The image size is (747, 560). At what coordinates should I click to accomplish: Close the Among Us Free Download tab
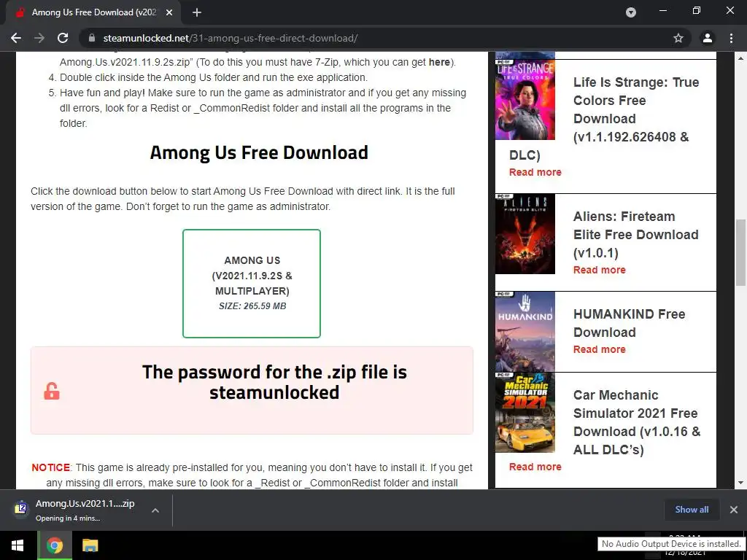(x=169, y=12)
